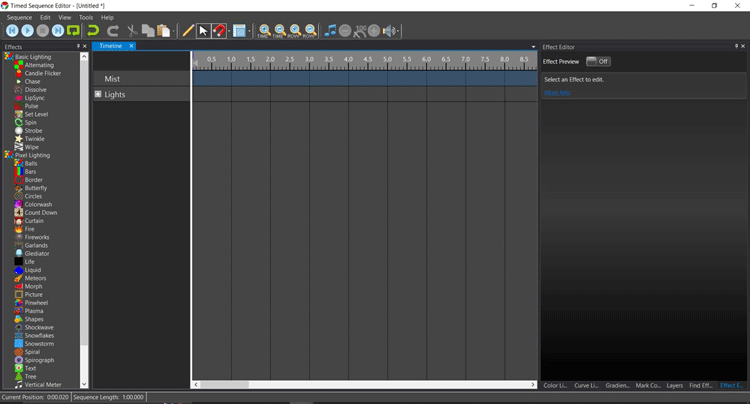Open the Tools menu

coord(86,17)
